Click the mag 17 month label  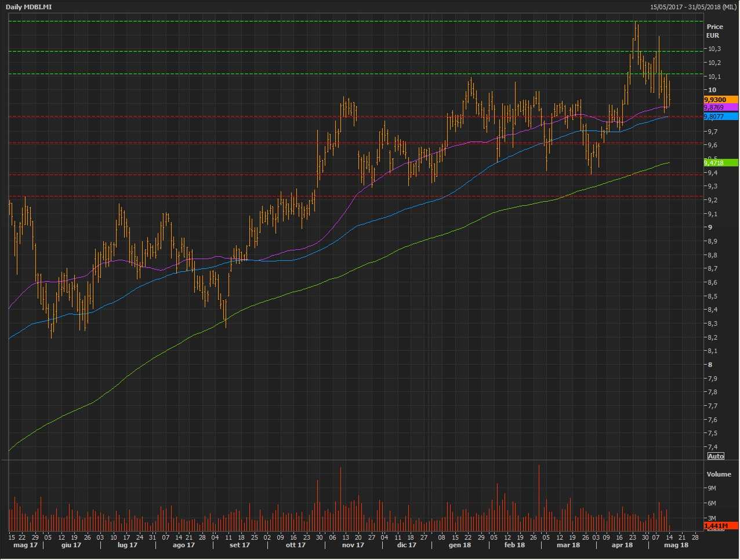click(x=25, y=545)
